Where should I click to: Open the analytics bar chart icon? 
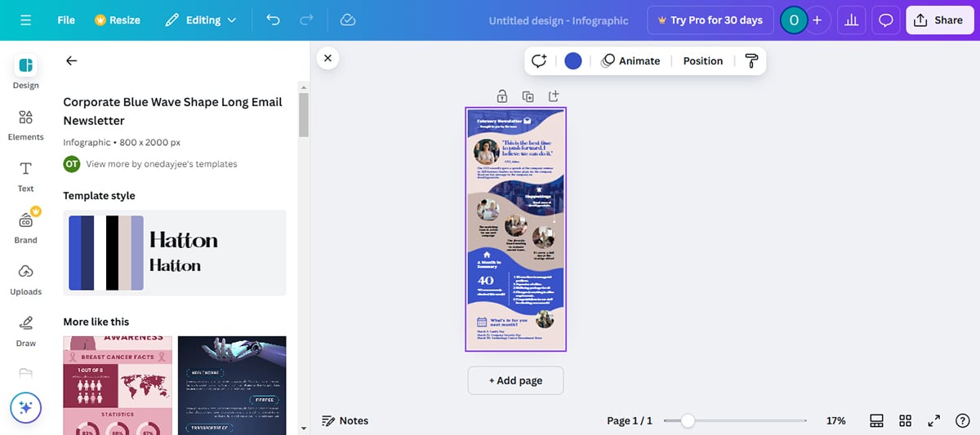pos(852,20)
